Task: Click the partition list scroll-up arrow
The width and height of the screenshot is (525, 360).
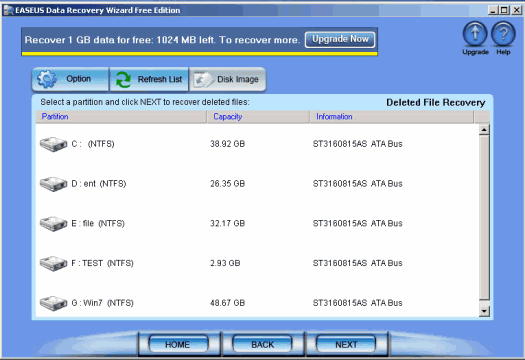Action: 484,130
